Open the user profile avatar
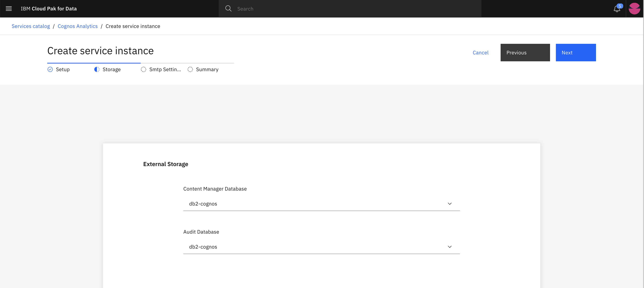This screenshot has width=644, height=288. click(634, 9)
